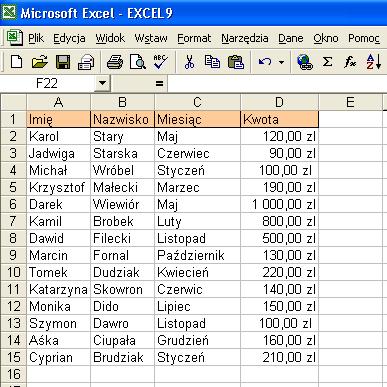Save the workbook with the floppy icon
387x387 pixels.
63,62
